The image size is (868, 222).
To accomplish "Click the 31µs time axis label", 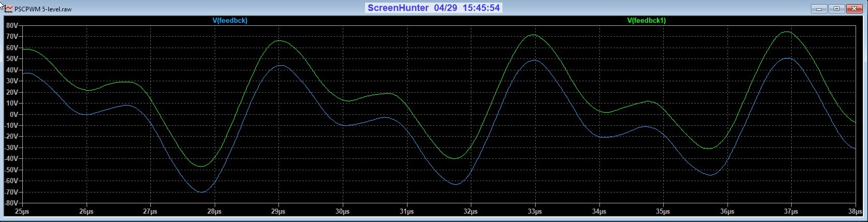I will (407, 212).
